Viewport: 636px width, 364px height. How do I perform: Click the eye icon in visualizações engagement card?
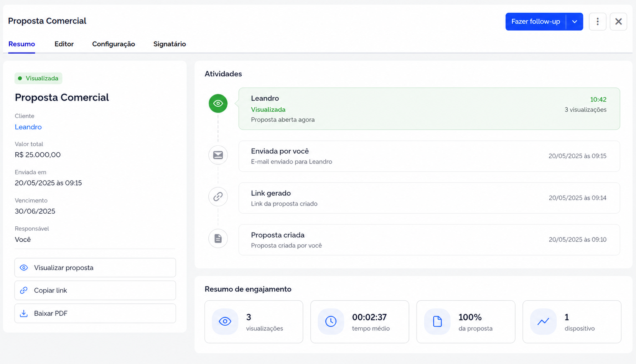point(225,321)
